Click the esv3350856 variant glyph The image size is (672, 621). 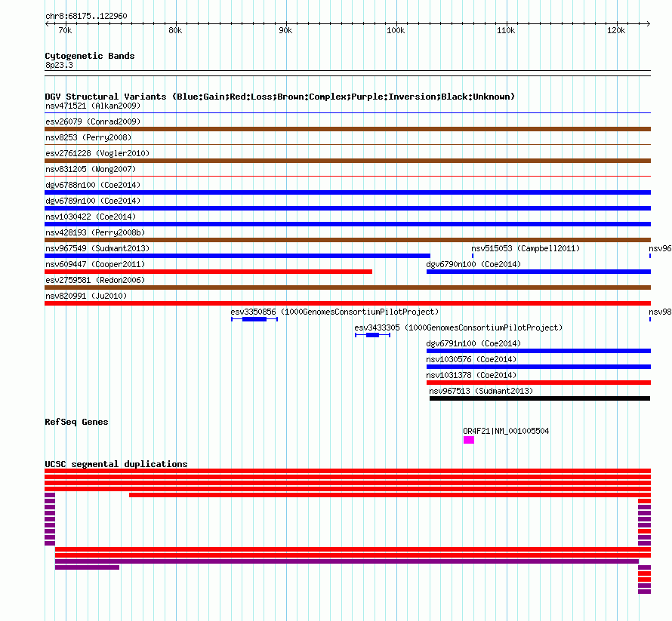(x=254, y=319)
